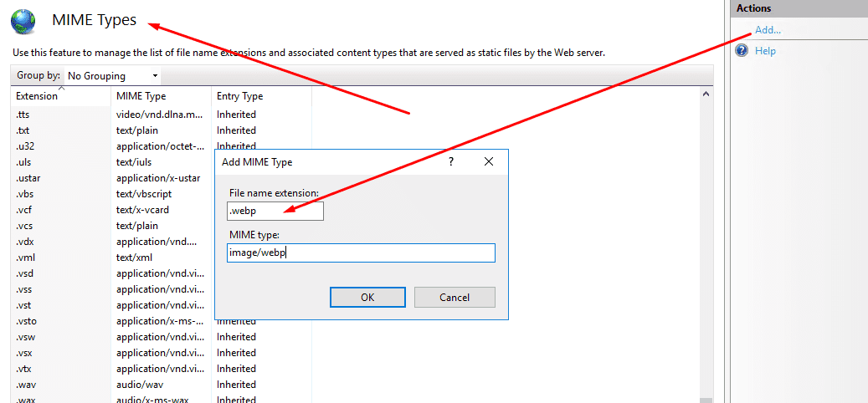This screenshot has width=868, height=403.
Task: Click the Help question mark icon
Action: pos(742,51)
